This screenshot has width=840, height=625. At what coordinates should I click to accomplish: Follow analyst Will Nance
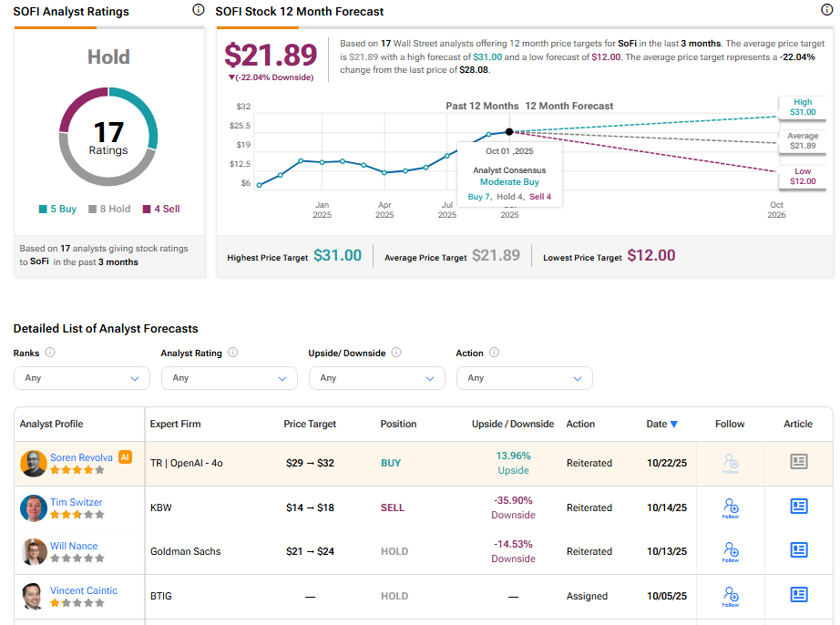[x=729, y=551]
